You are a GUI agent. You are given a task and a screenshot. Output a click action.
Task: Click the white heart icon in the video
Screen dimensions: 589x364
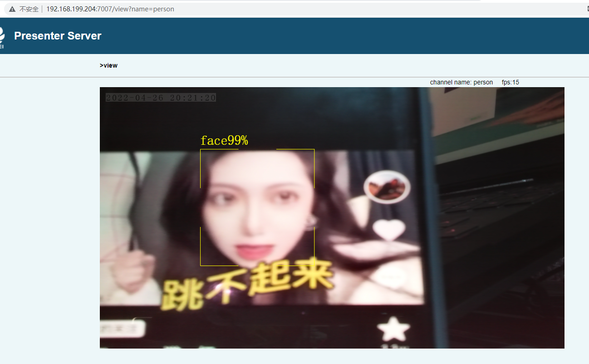pyautogui.click(x=389, y=229)
